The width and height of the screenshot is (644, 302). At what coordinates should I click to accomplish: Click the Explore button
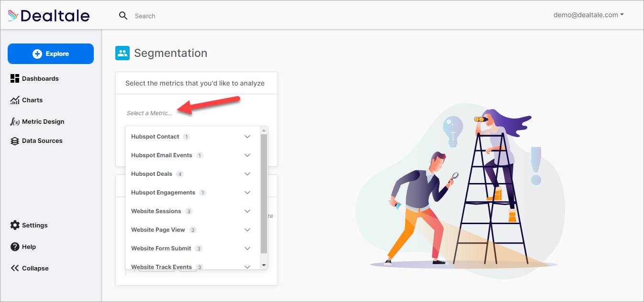[51, 54]
